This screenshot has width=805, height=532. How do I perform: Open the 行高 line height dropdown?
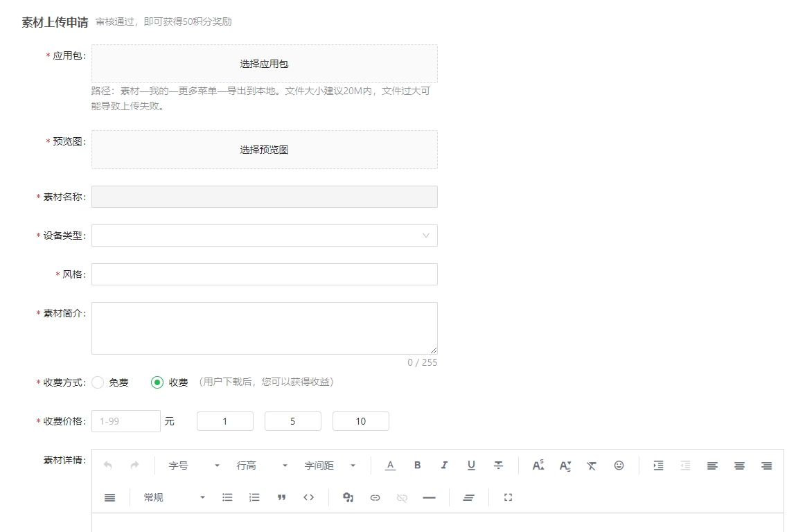[262, 465]
